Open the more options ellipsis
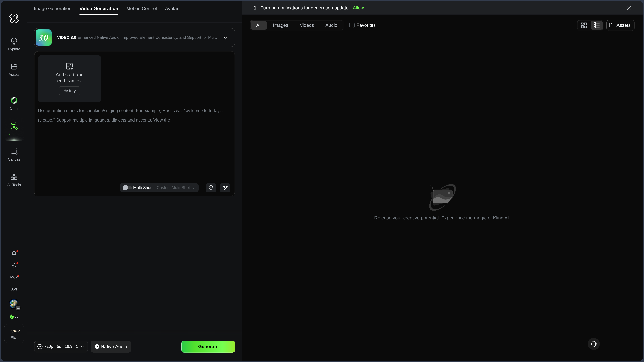Viewport: 644px width, 362px height. 14,350
